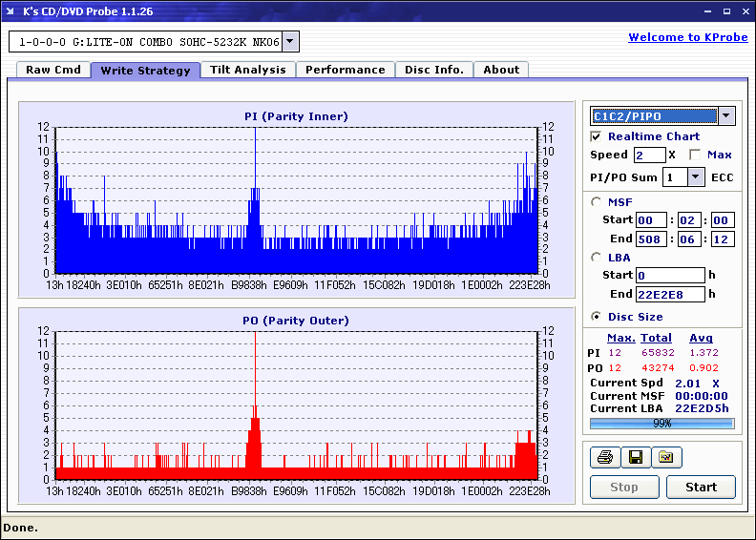Enable the Realtime Chart checkbox
Viewport: 756px width, 540px height.
(x=597, y=136)
